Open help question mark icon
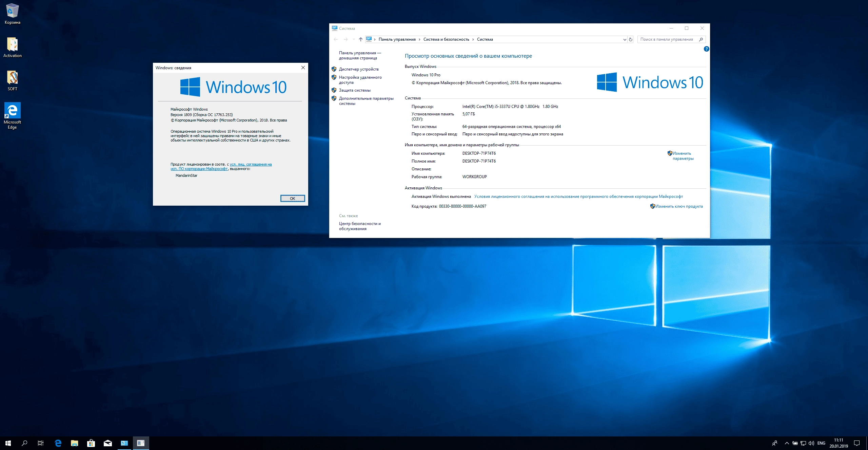 click(706, 49)
